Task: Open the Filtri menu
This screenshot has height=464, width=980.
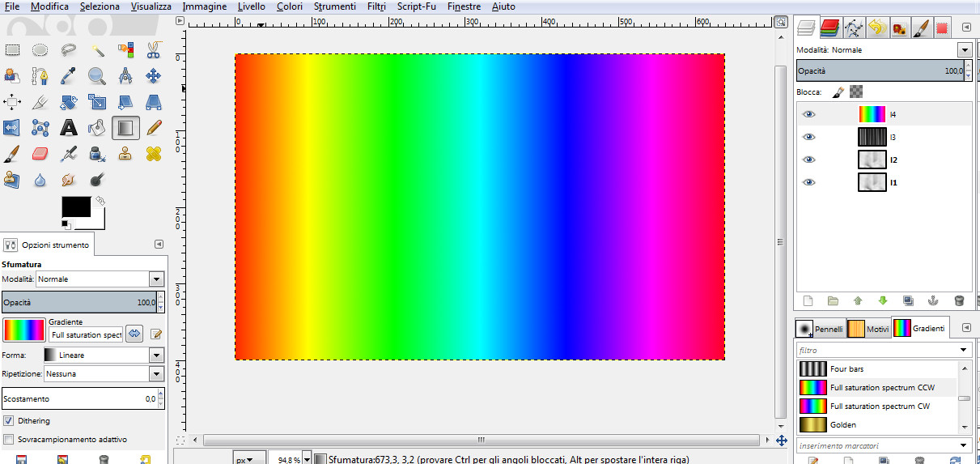Action: click(376, 6)
